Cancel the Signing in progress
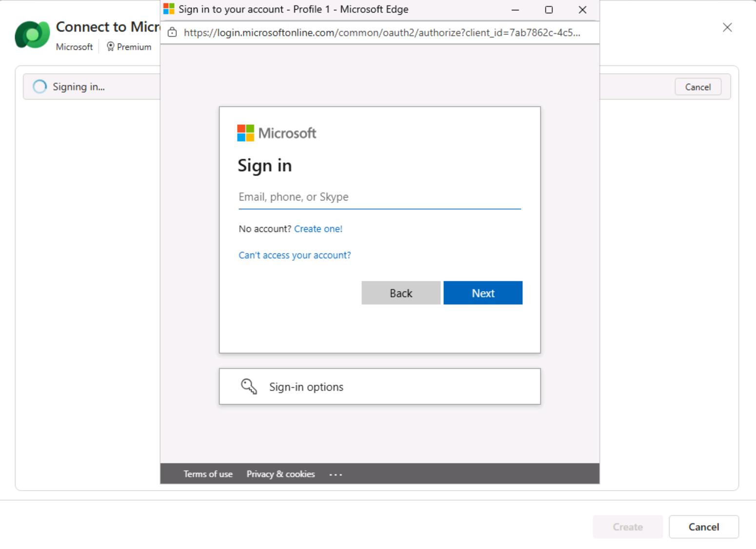 697,87
